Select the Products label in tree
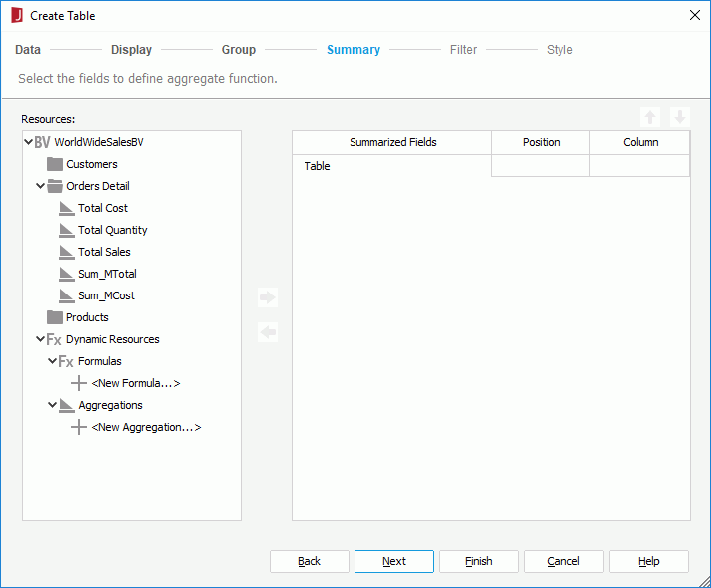Screen dimensions: 711x588 click(x=87, y=317)
